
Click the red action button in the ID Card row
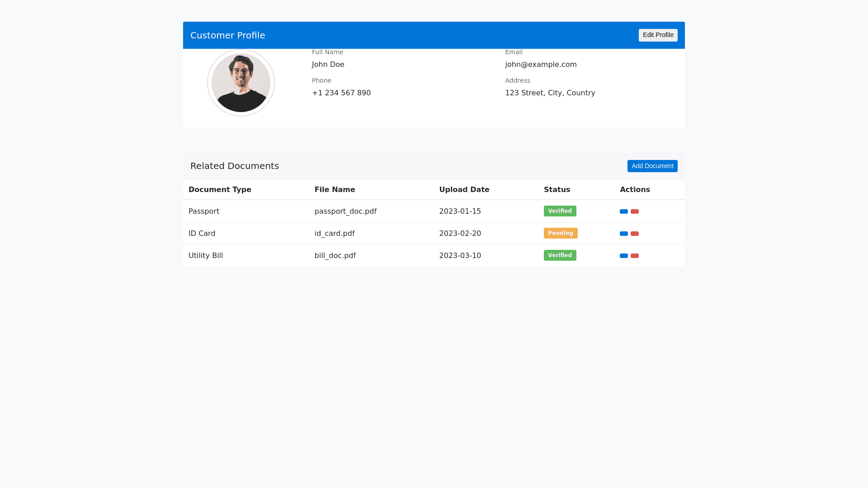634,234
